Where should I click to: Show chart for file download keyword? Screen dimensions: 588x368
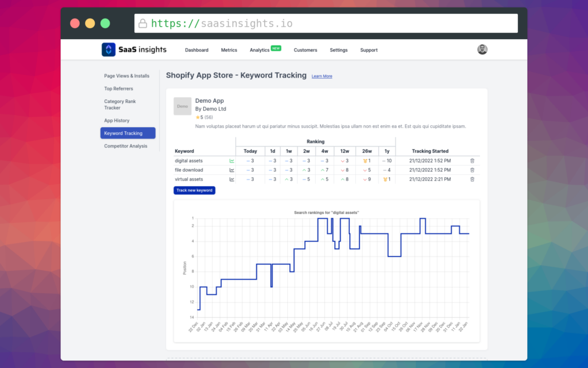(x=232, y=170)
